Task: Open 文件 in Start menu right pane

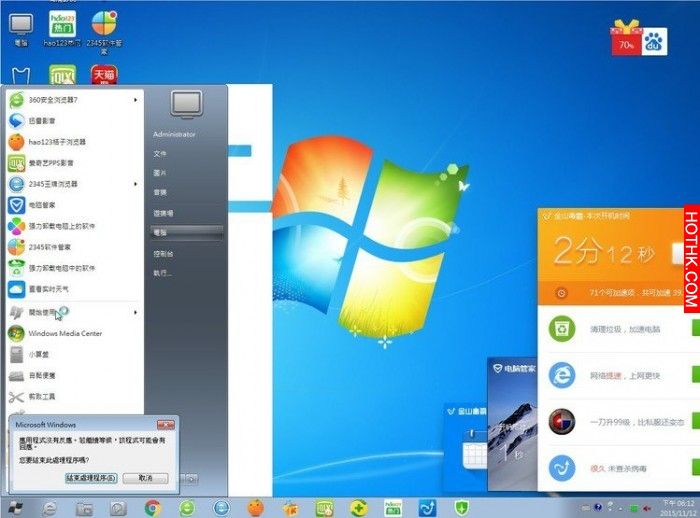Action: tap(160, 153)
